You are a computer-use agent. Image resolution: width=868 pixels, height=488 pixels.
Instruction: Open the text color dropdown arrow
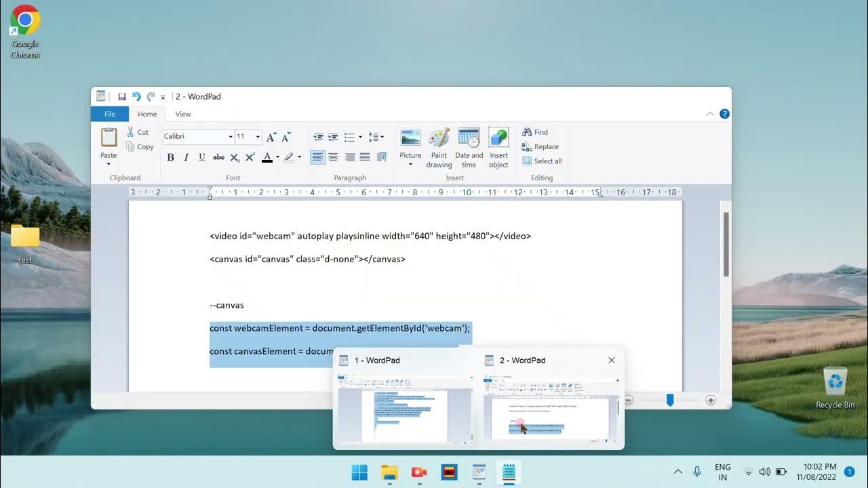277,157
